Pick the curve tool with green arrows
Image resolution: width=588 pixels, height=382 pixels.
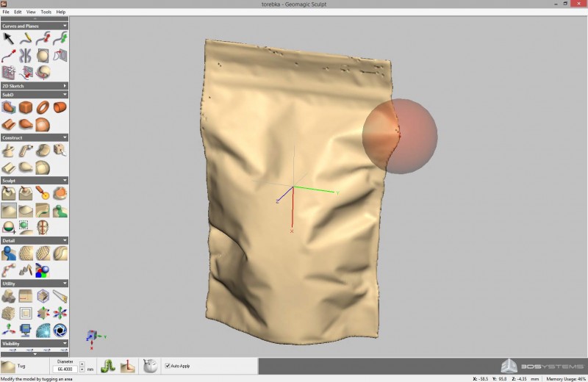pos(60,38)
